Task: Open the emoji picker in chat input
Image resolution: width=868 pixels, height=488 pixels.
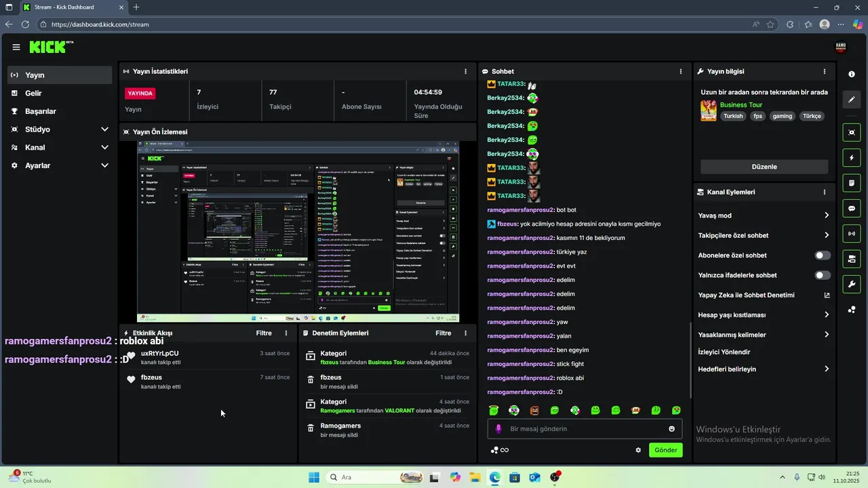Action: [x=672, y=429]
